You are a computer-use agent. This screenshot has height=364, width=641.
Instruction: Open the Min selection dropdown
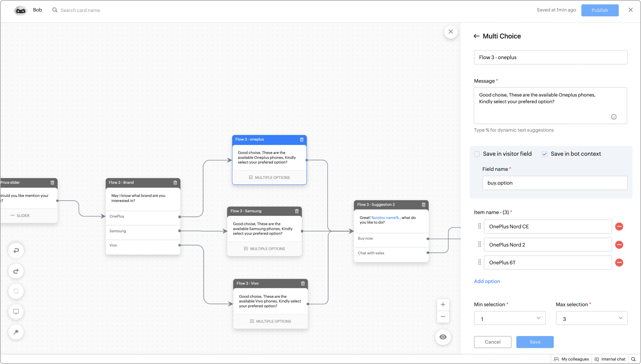click(x=510, y=318)
